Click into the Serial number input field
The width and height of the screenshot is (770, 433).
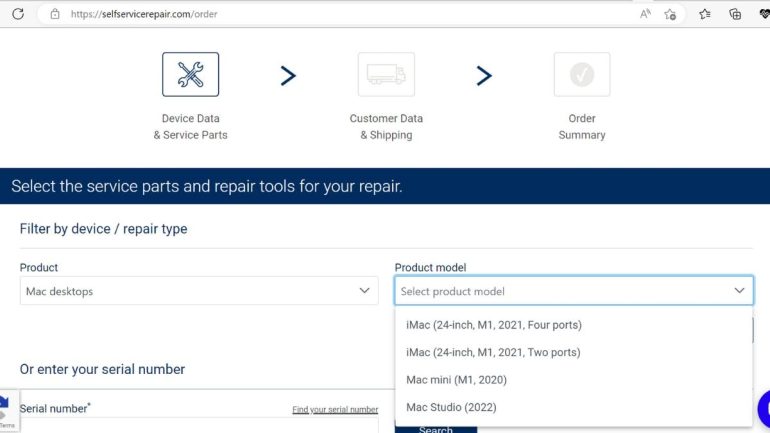tap(199, 426)
